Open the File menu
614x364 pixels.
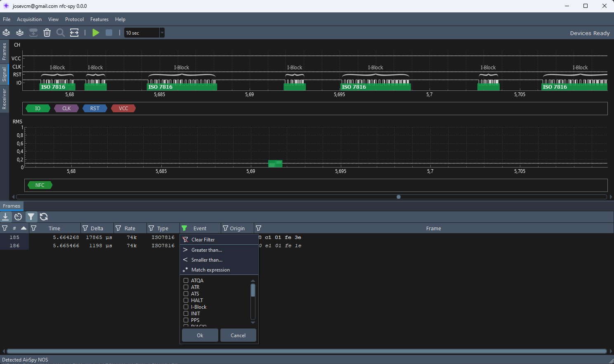point(7,19)
